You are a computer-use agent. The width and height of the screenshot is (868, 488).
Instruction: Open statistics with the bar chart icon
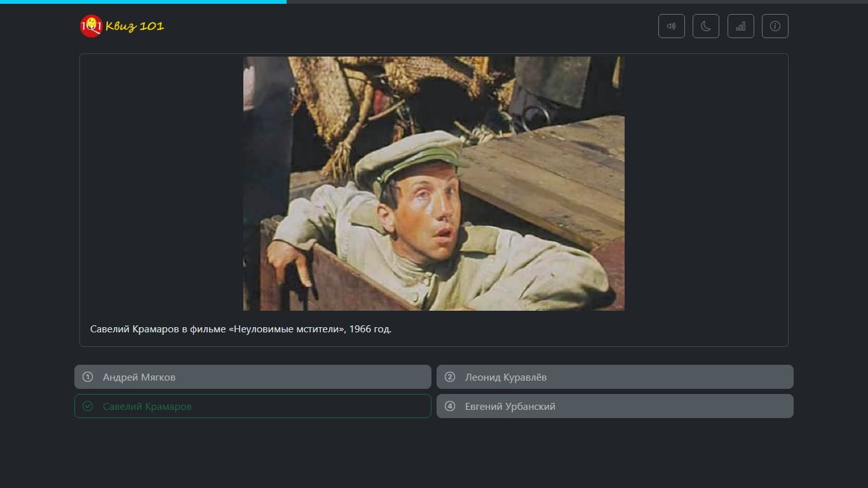[740, 26]
